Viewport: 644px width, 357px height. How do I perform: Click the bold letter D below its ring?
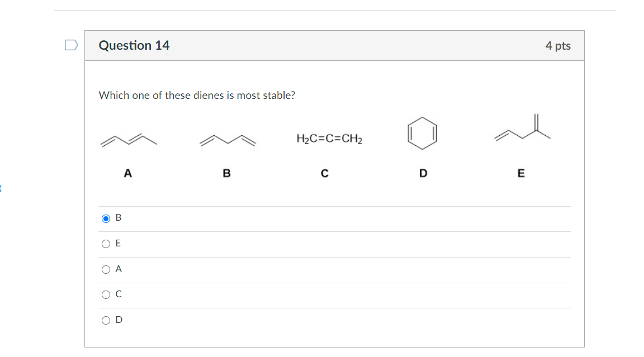423,173
